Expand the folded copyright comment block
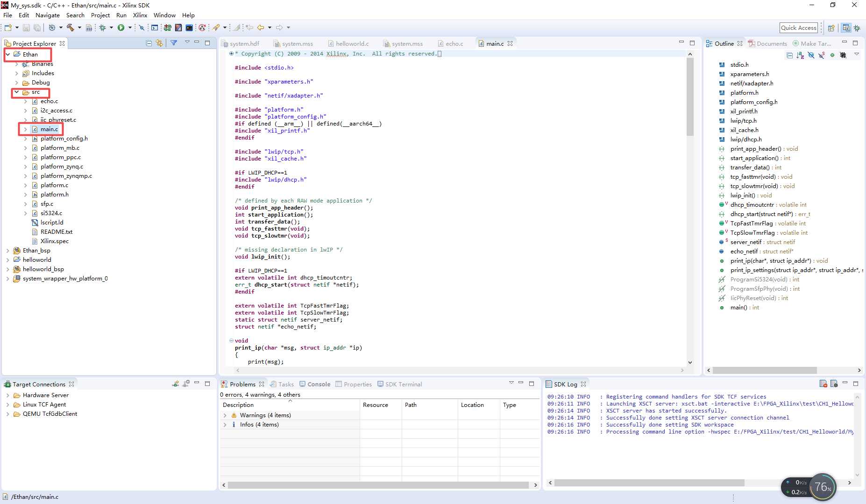This screenshot has height=504, width=866. tap(231, 54)
